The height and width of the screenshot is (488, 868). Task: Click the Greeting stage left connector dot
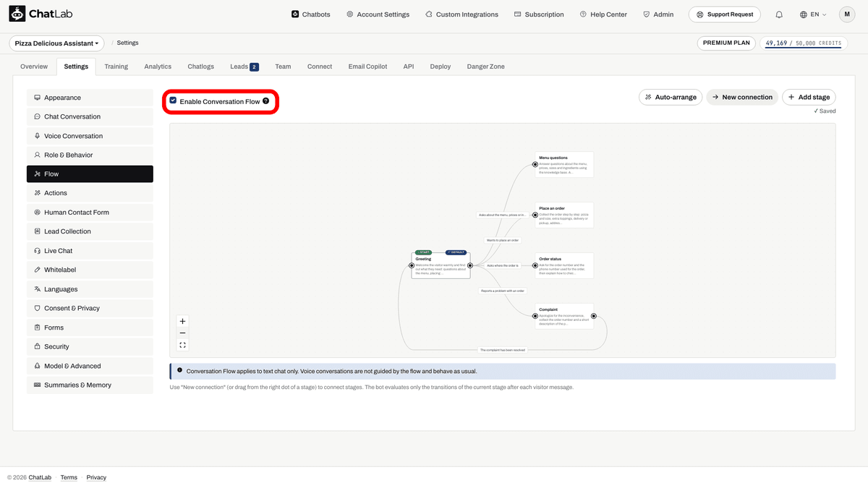coord(412,265)
